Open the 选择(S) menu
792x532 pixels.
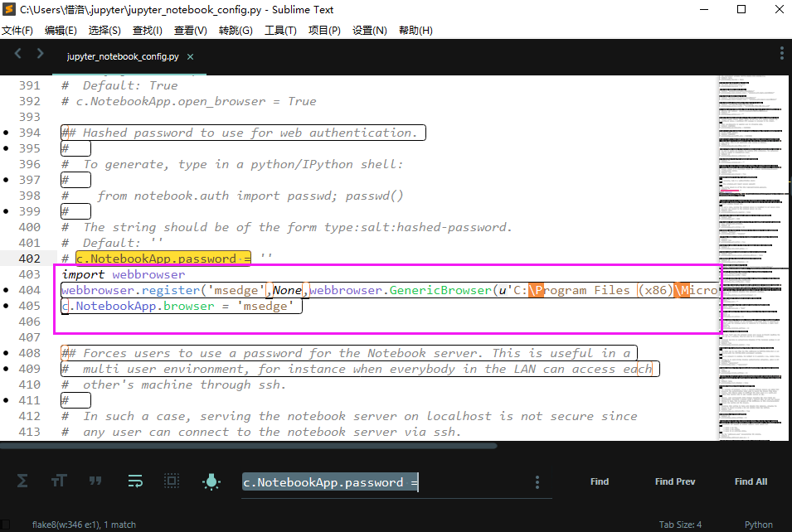tap(104, 31)
